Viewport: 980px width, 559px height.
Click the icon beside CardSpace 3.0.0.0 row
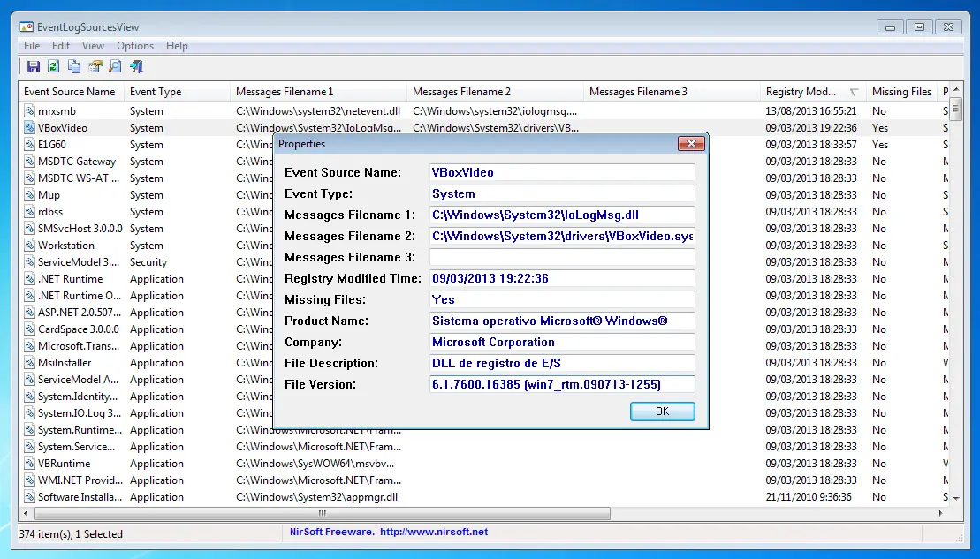pyautogui.click(x=29, y=329)
